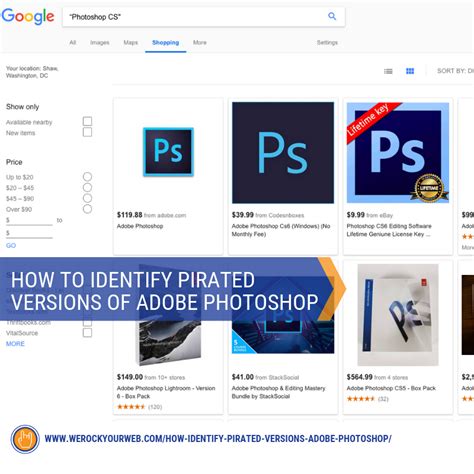Select the Up to $20 price option
Image resolution: width=474 pixels, height=474 pixels.
click(87, 177)
